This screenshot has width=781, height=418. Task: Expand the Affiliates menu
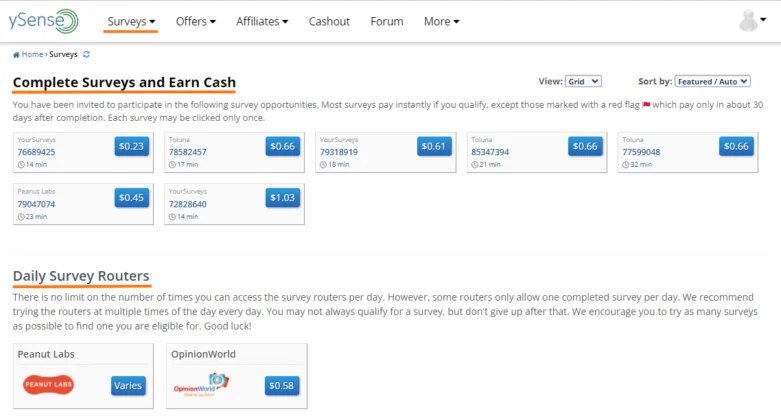click(262, 21)
